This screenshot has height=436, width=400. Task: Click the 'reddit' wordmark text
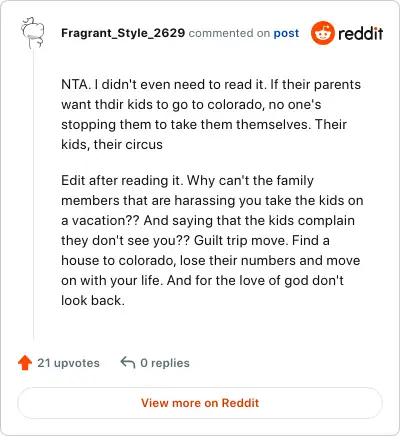pyautogui.click(x=360, y=33)
